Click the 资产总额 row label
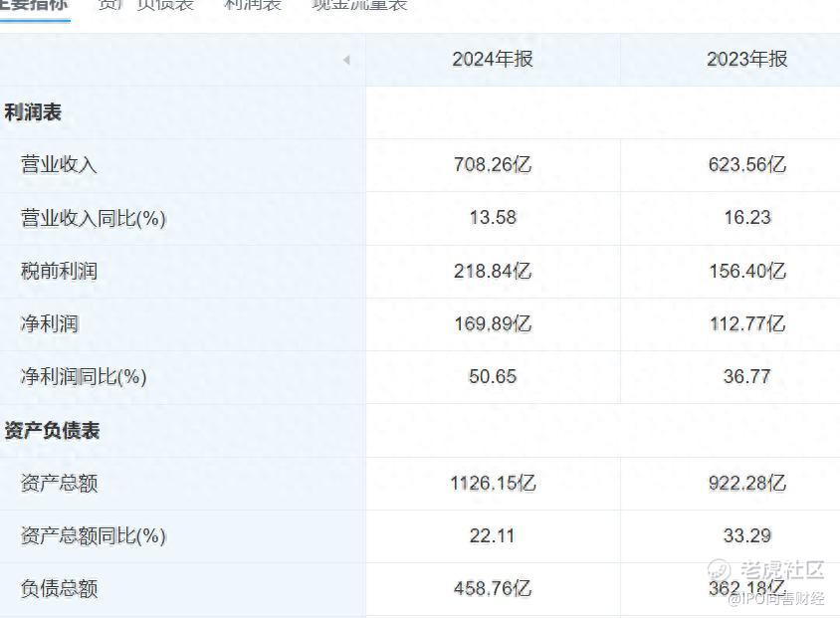840x618 pixels. click(x=59, y=483)
